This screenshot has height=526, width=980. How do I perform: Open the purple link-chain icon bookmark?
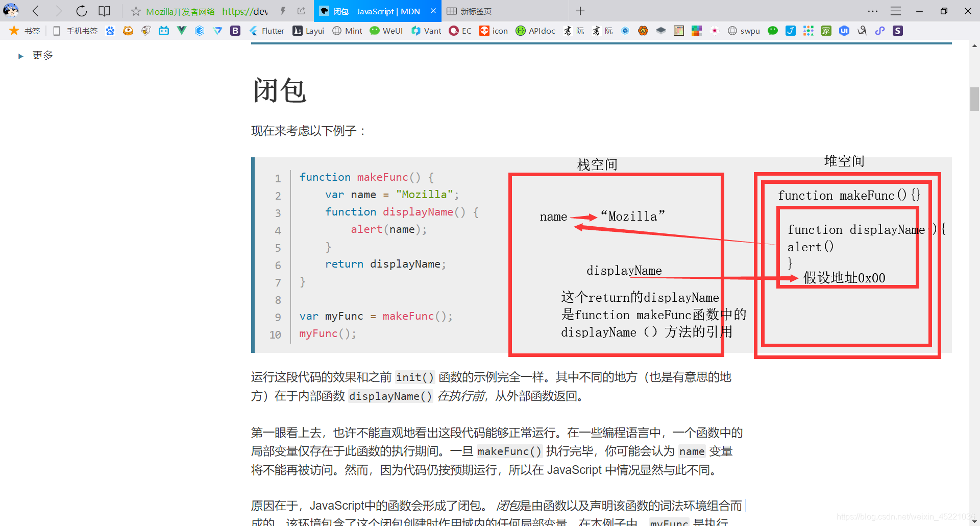[880, 31]
